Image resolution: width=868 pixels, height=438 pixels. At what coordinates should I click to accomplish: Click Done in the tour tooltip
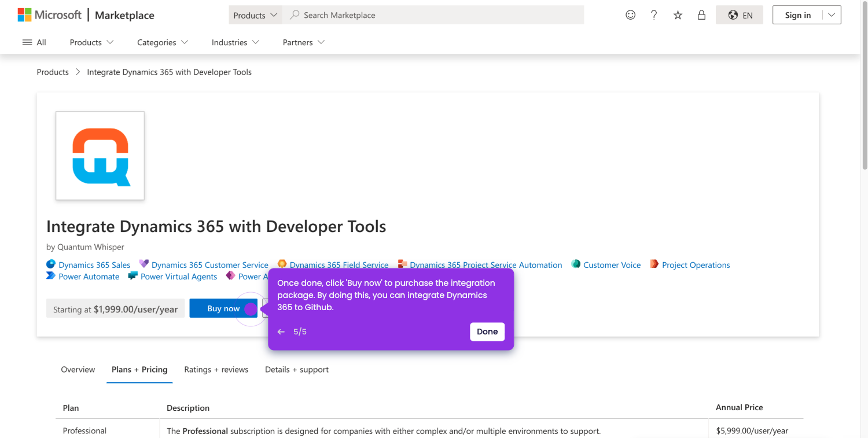[487, 332]
